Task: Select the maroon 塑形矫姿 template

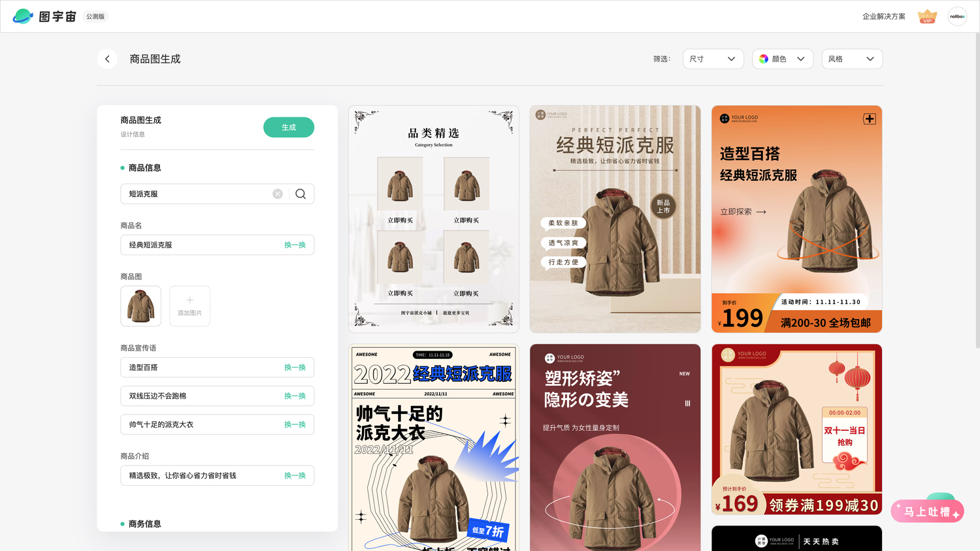Action: (x=615, y=448)
